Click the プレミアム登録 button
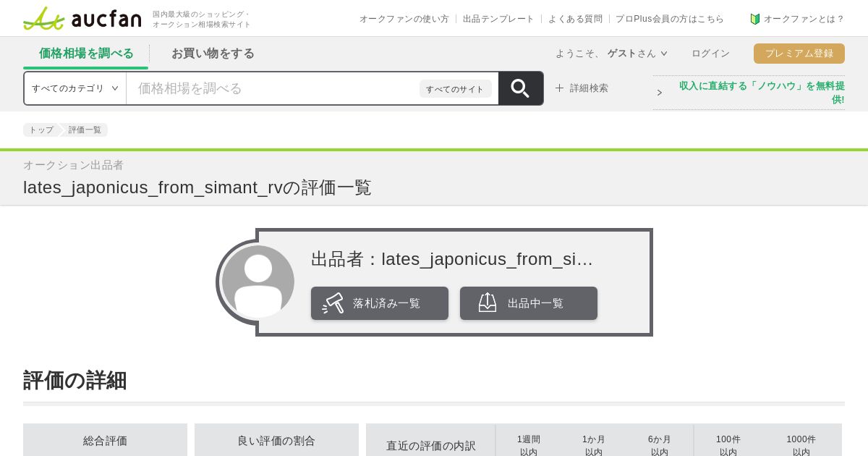 pos(799,54)
